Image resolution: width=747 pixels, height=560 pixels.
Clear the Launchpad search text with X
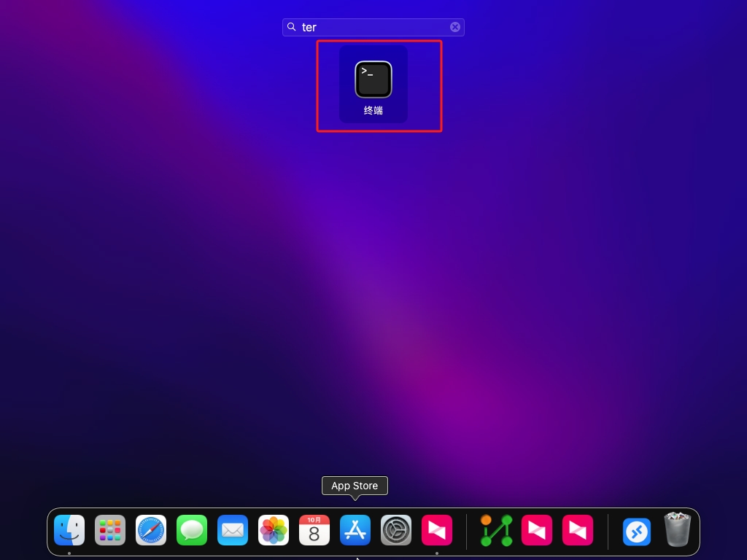454,27
